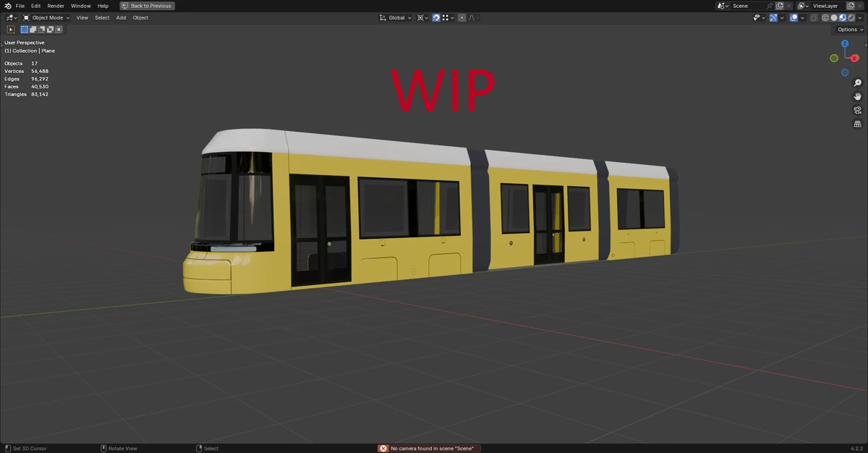This screenshot has height=453, width=868.
Task: Toggle X-ray mode in the header
Action: point(814,17)
